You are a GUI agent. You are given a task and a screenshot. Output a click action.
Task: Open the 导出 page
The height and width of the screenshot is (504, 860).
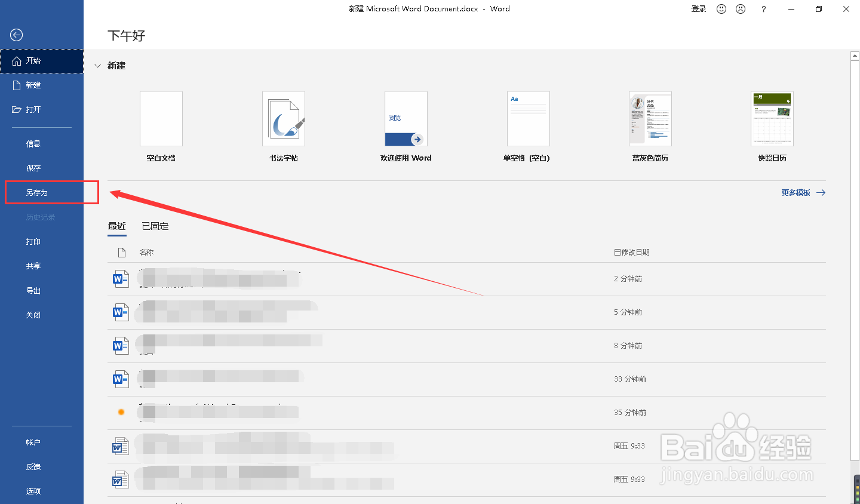pyautogui.click(x=42, y=291)
